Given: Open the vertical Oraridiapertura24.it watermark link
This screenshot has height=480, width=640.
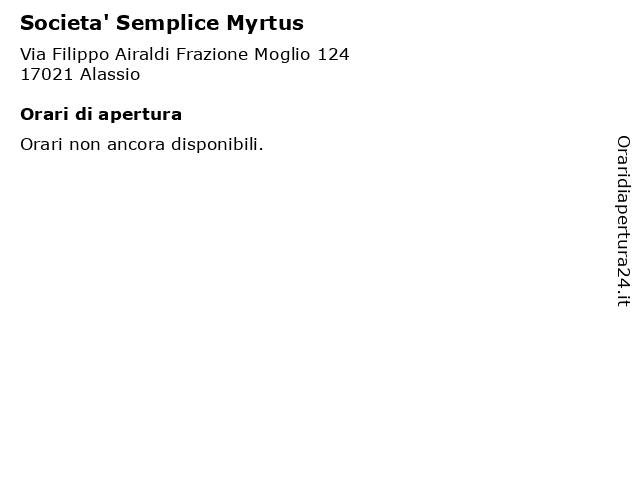Looking at the screenshot, I should 623,221.
